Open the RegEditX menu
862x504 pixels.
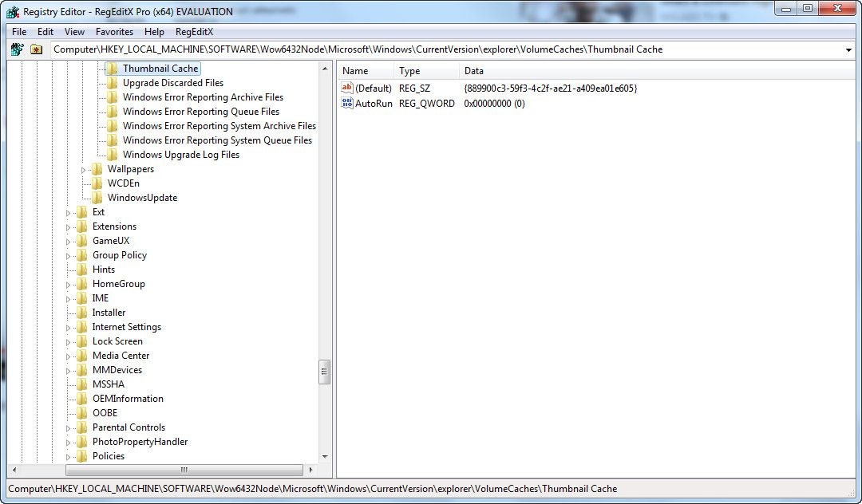[195, 31]
